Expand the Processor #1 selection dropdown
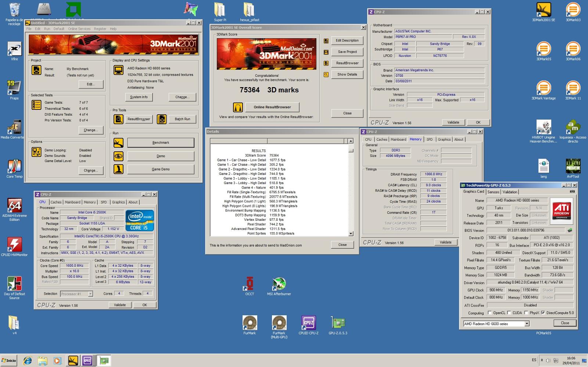This screenshot has width=588, height=367. (90, 294)
